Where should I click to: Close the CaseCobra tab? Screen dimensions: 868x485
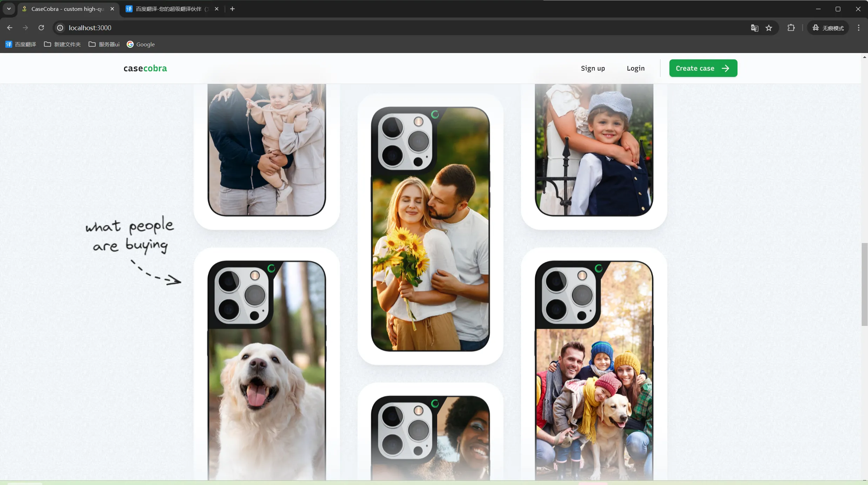112,9
